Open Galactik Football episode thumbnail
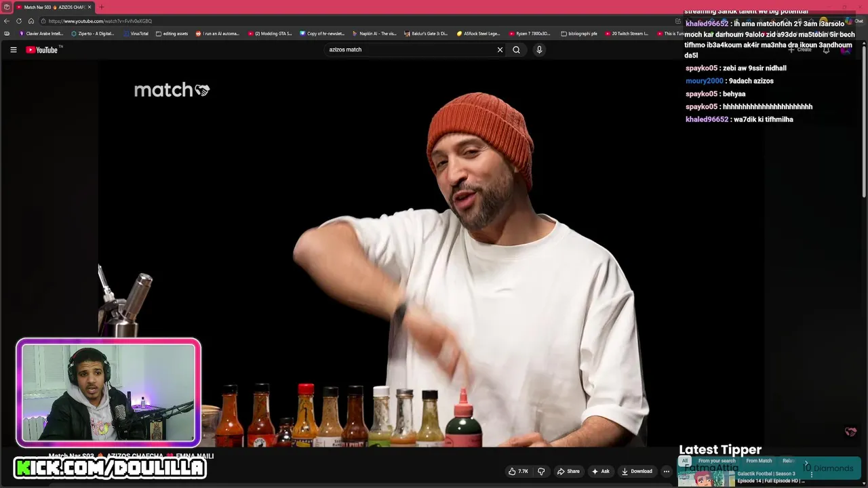 click(x=706, y=478)
